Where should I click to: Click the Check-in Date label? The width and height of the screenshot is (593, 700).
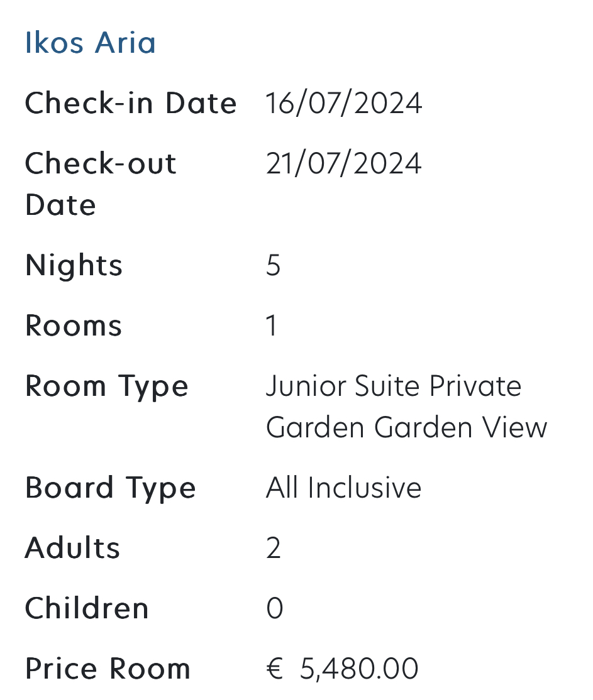pos(131,104)
